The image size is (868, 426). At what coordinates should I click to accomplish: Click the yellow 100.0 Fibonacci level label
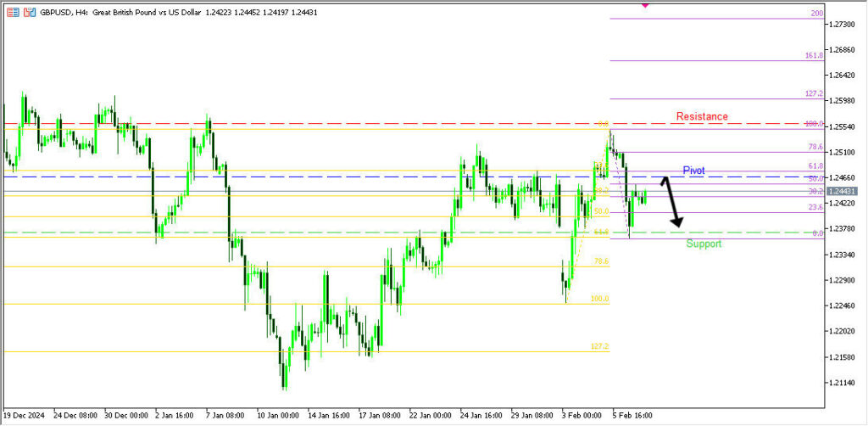(600, 299)
